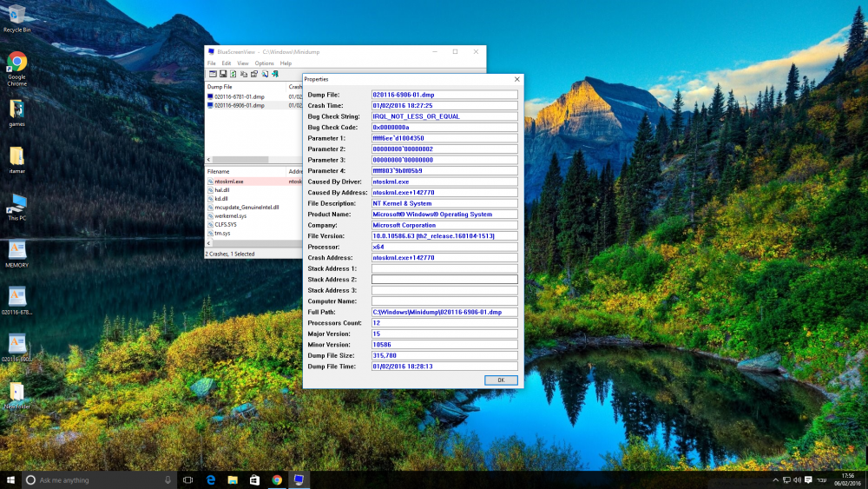Image resolution: width=868 pixels, height=489 pixels.
Task: Launch Microsoft Edge from the taskbar
Action: click(210, 479)
